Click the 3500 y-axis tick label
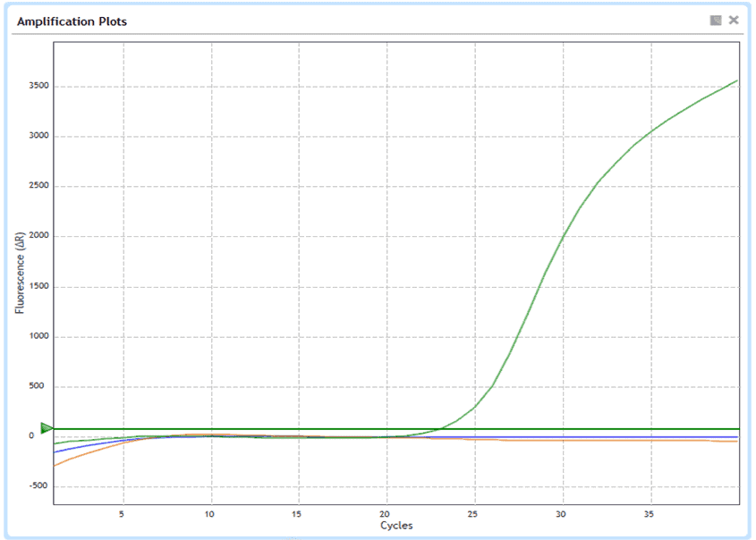Image resolution: width=756 pixels, height=540 pixels. 36,87
